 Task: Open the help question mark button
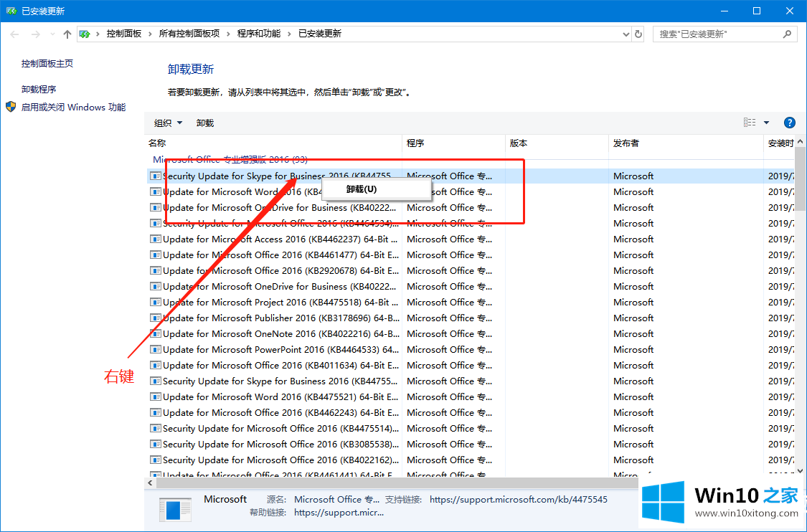789,123
